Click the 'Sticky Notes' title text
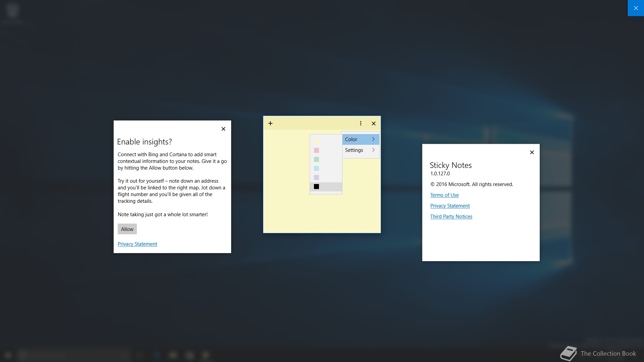The width and height of the screenshot is (644, 362). pos(451,165)
